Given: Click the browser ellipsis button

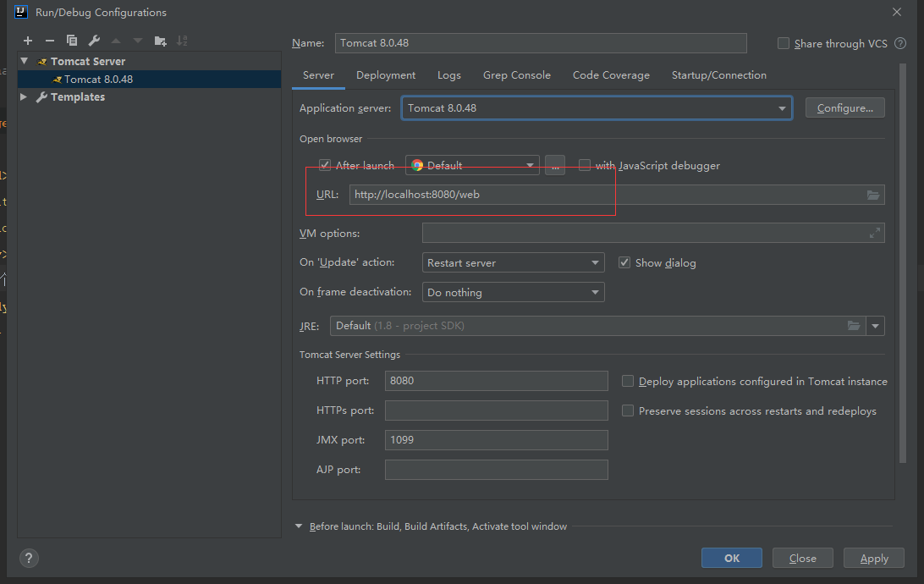Looking at the screenshot, I should [x=555, y=165].
